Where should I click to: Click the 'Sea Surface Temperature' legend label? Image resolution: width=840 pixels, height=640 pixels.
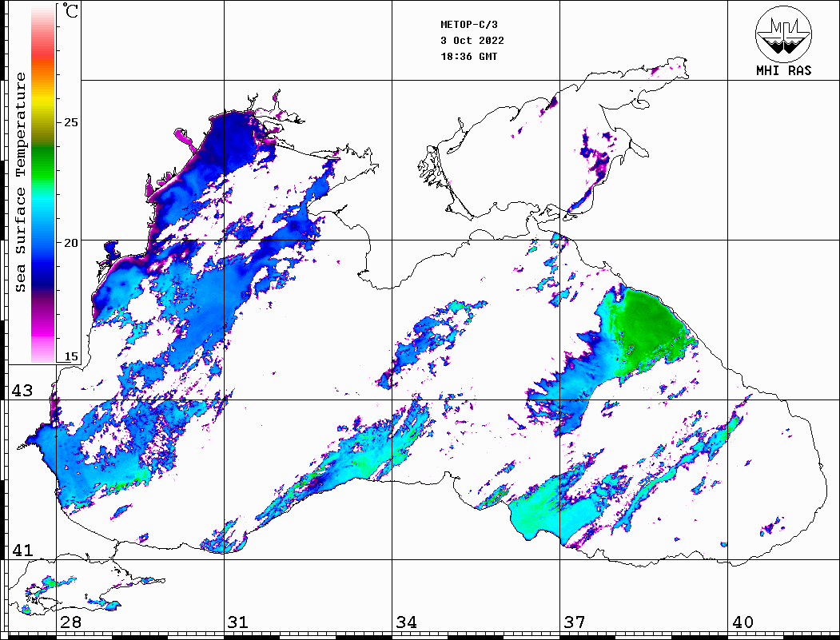point(20,183)
